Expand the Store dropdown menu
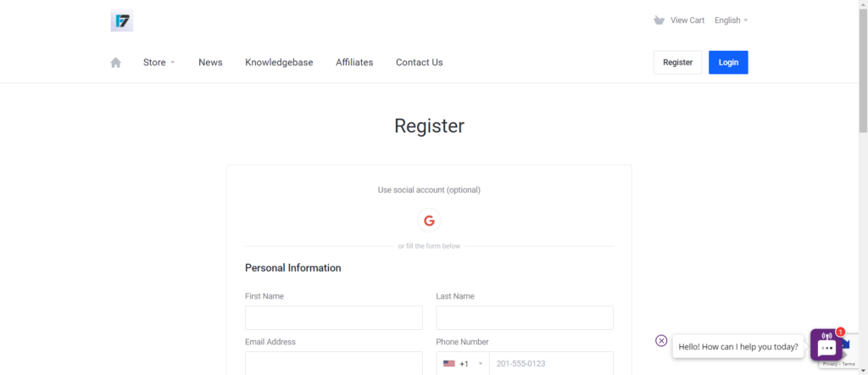 [159, 62]
